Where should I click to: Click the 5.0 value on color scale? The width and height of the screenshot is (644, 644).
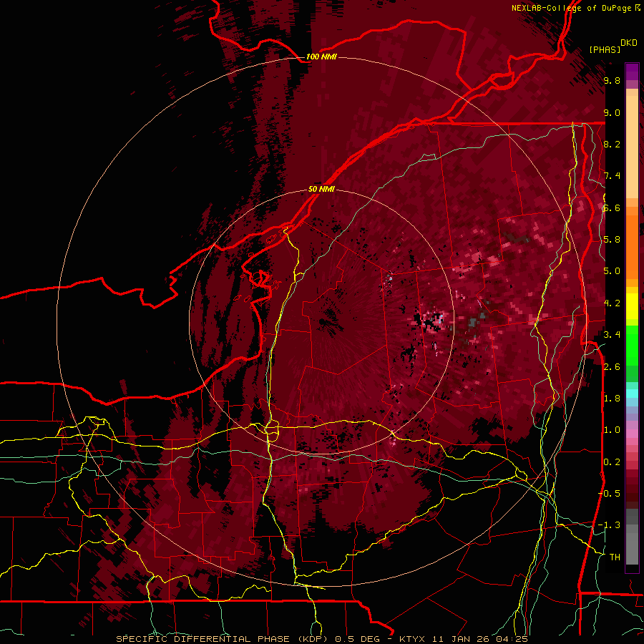click(612, 271)
